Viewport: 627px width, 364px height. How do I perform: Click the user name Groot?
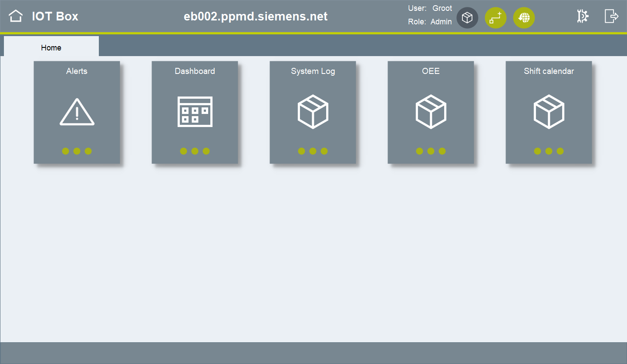pyautogui.click(x=442, y=8)
